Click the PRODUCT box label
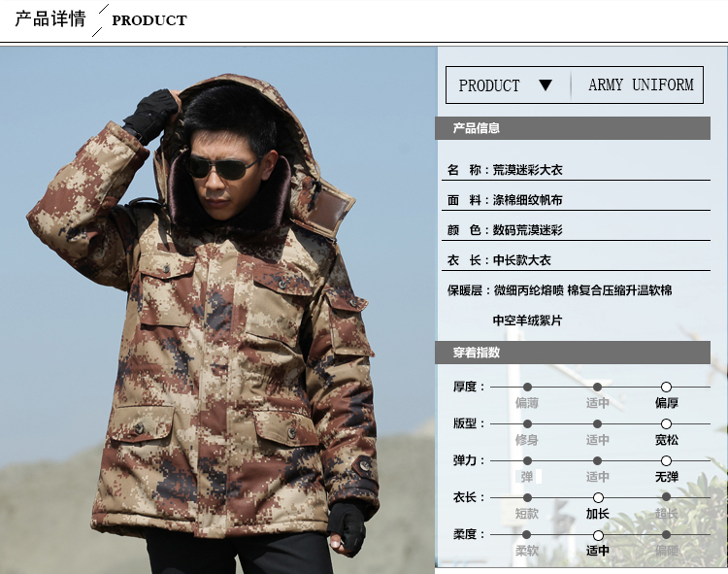 [489, 85]
